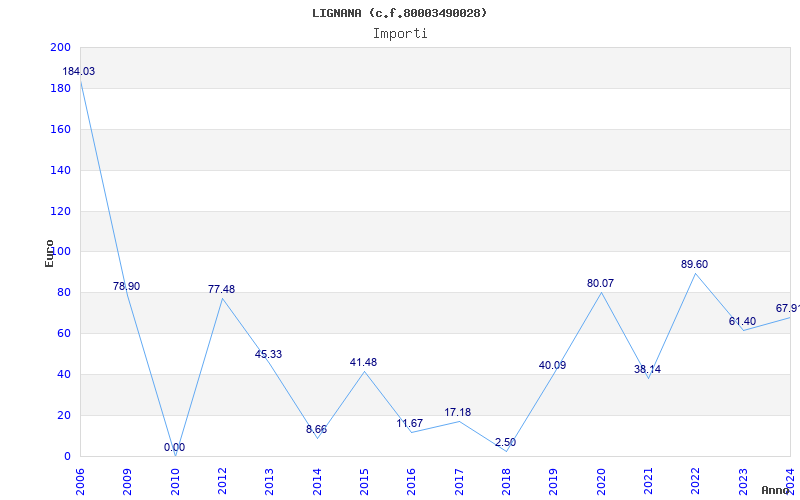Screen dimensions: 800x500
Task: Select the 180 y-axis tick label
Action: point(60,88)
